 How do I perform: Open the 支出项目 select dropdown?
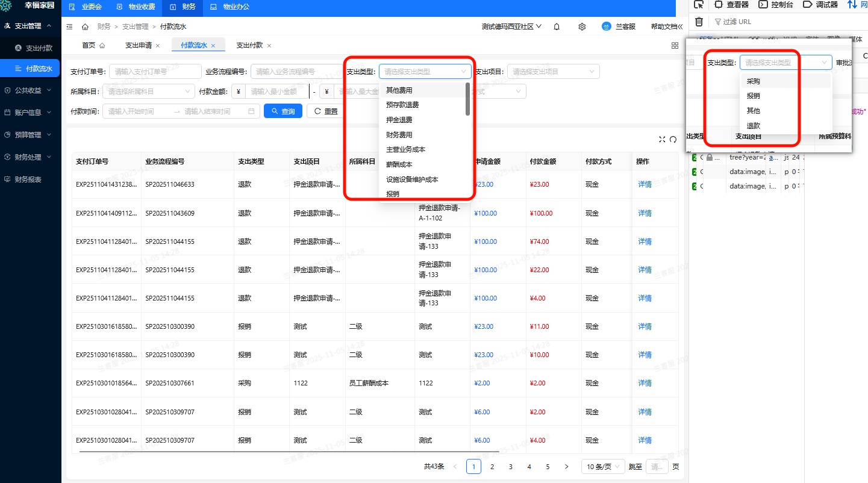(553, 72)
